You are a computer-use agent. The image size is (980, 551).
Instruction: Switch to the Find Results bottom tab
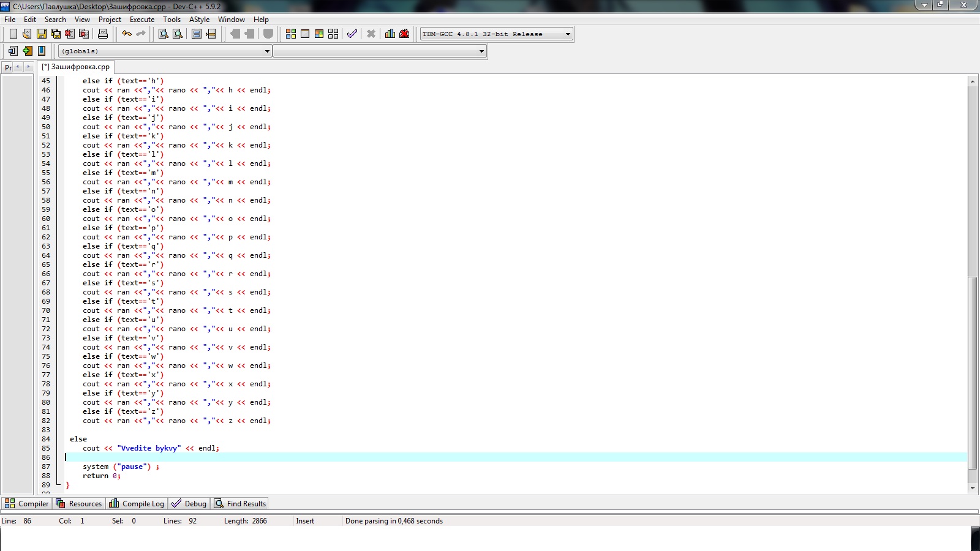click(240, 504)
